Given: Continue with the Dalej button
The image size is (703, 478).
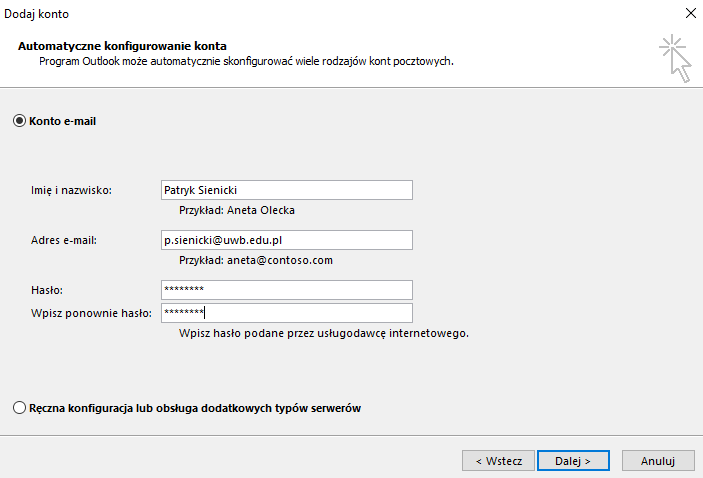Looking at the screenshot, I should click(573, 461).
